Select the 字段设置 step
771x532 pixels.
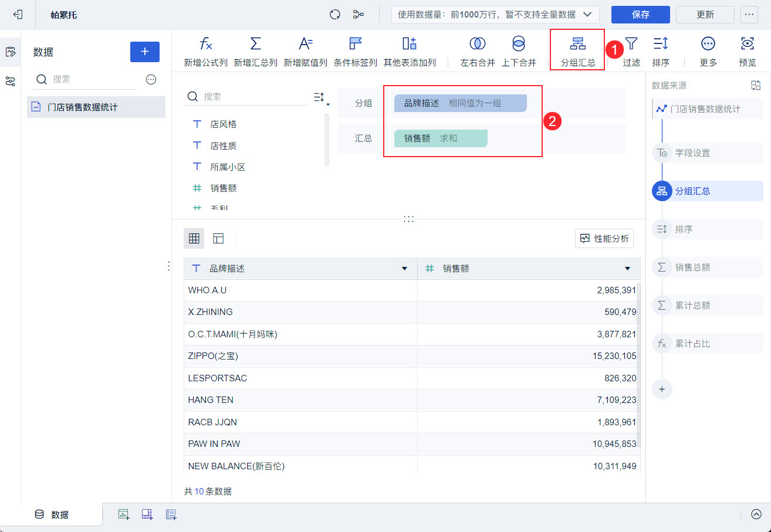pyautogui.click(x=708, y=153)
